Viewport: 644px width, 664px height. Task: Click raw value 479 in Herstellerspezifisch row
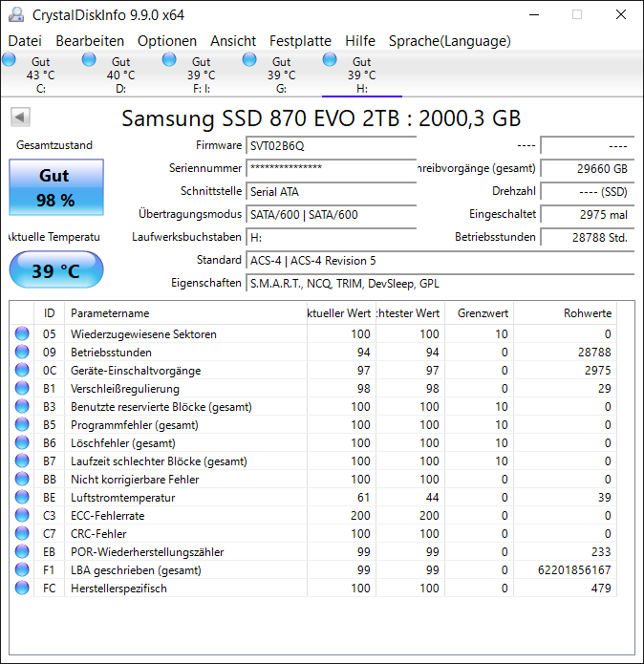click(601, 589)
